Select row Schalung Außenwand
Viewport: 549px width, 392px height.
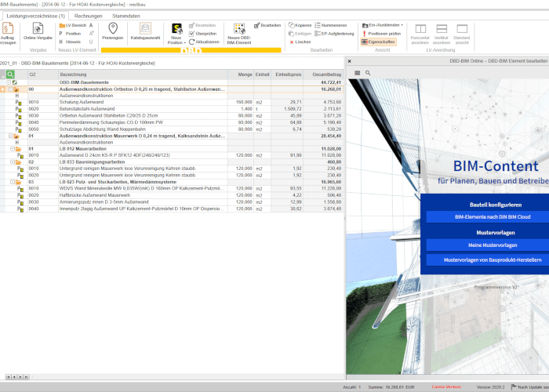172,102
